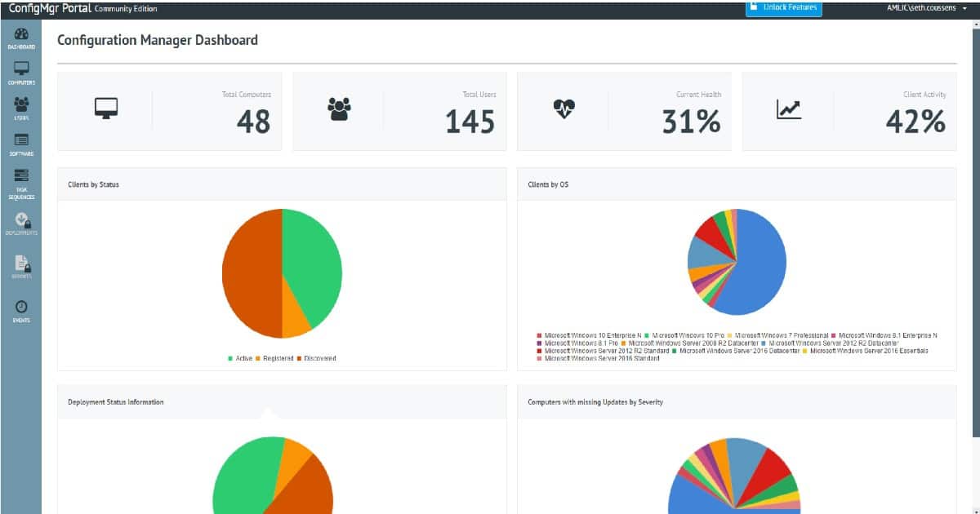Image resolution: width=980 pixels, height=514 pixels.
Task: Click large blue slice in Clients by OS
Action: [x=755, y=265]
